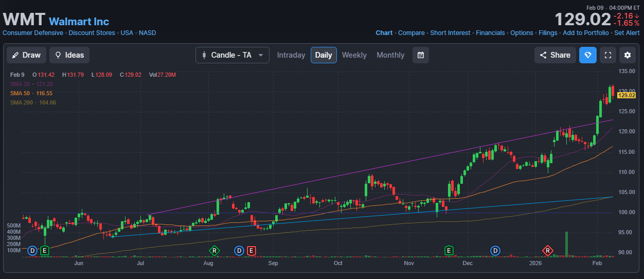
Task: Click Set Alert link
Action: [627, 33]
